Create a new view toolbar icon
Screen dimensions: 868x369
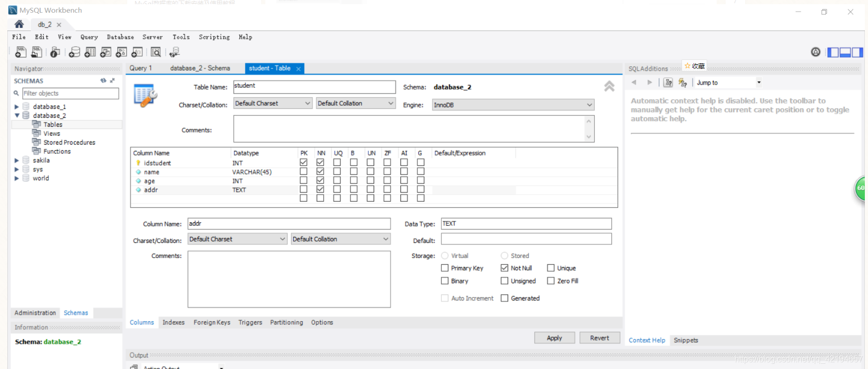(106, 52)
